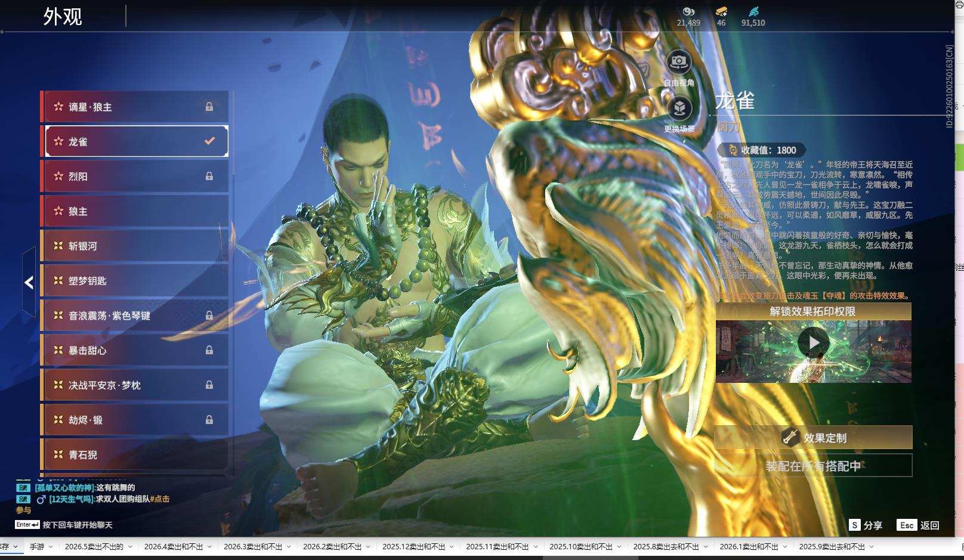Click the teal currency icon above 91,510

(753, 11)
